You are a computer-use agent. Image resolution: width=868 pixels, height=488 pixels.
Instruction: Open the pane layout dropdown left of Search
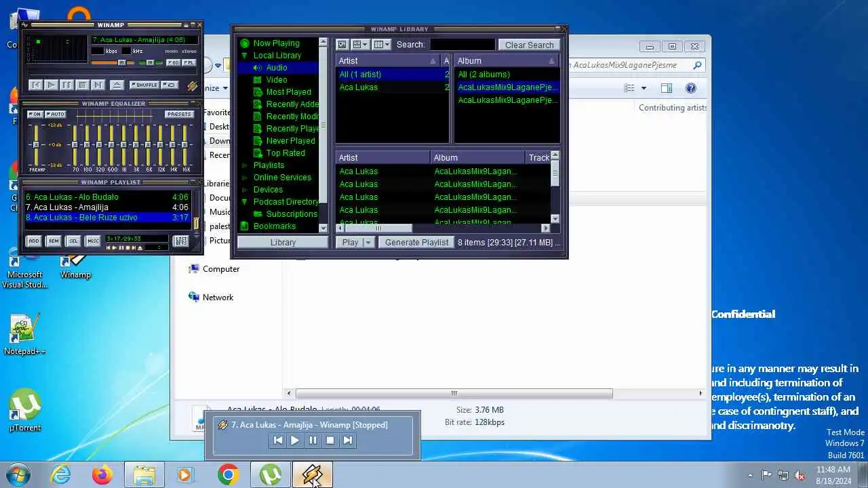pyautogui.click(x=361, y=45)
